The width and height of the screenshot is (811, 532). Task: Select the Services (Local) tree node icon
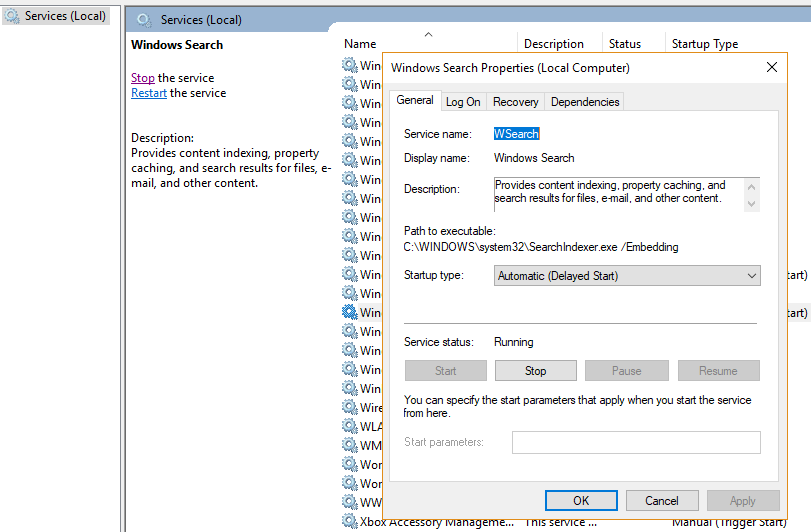(x=12, y=16)
